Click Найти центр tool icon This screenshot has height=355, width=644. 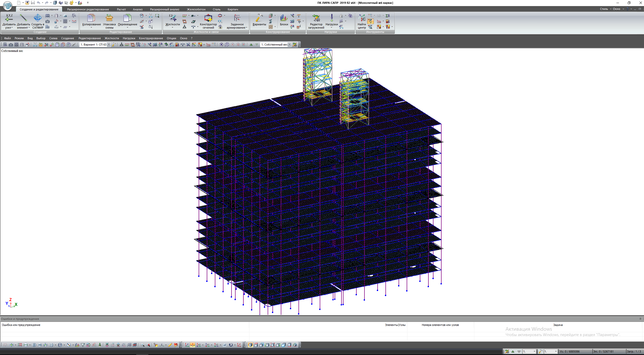pos(362,18)
